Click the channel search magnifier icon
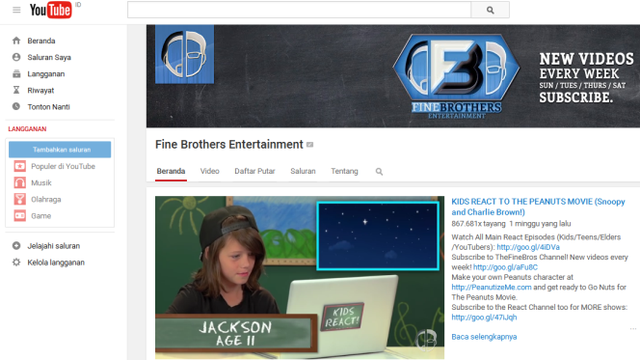 pyautogui.click(x=379, y=172)
